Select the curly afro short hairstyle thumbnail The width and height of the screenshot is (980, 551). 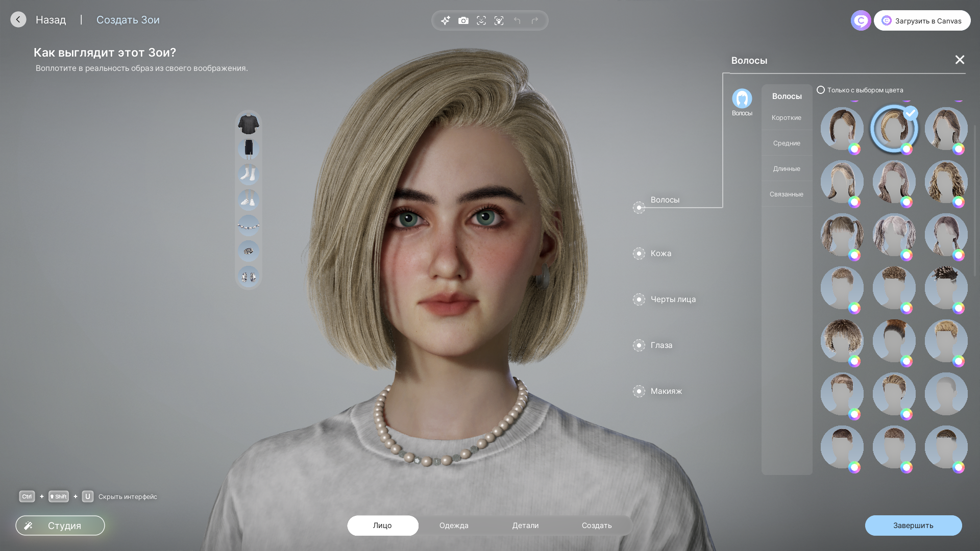tap(842, 341)
